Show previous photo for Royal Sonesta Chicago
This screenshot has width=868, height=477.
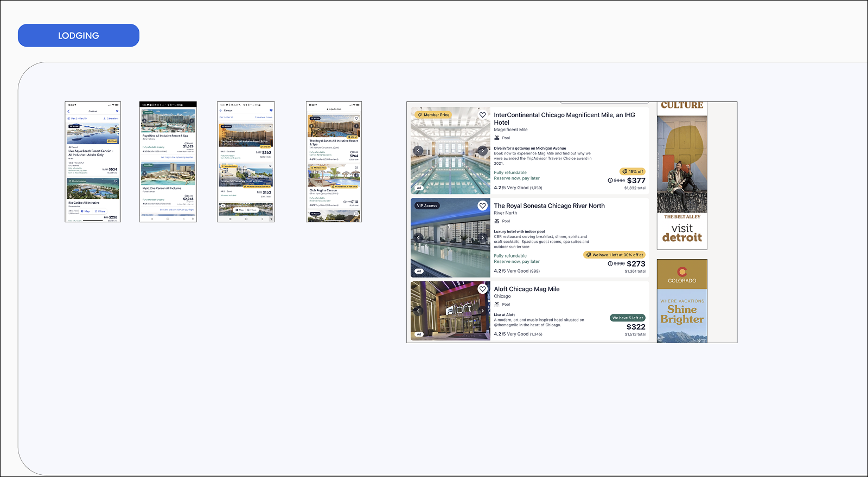(418, 237)
